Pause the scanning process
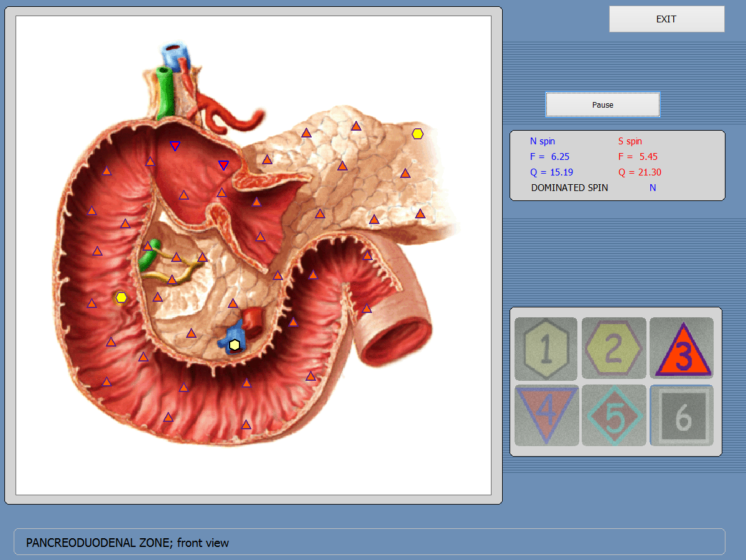The height and width of the screenshot is (560, 746). click(603, 105)
